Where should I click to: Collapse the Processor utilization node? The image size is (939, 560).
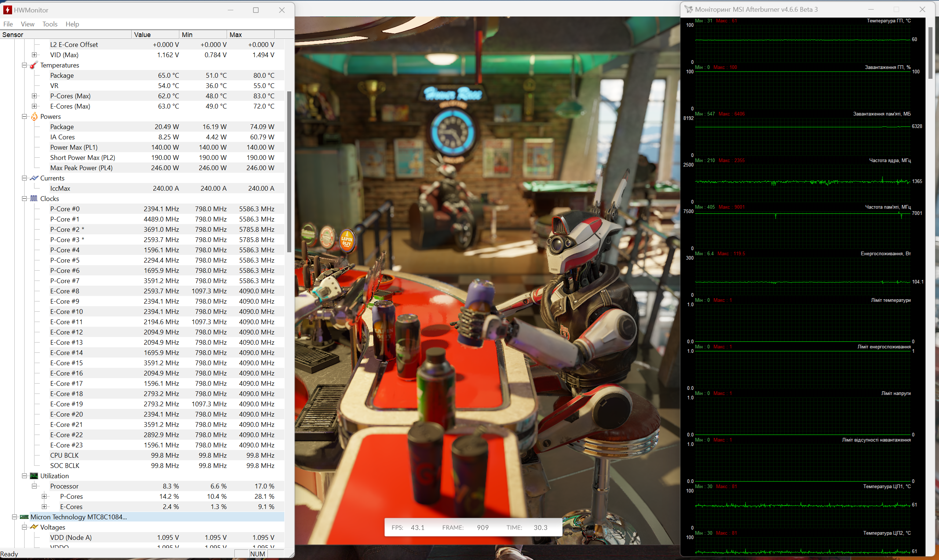point(34,486)
